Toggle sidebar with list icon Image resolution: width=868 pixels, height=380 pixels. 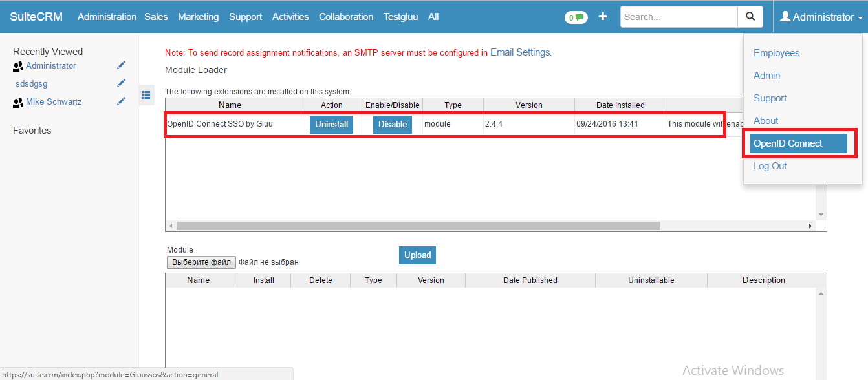(x=146, y=95)
